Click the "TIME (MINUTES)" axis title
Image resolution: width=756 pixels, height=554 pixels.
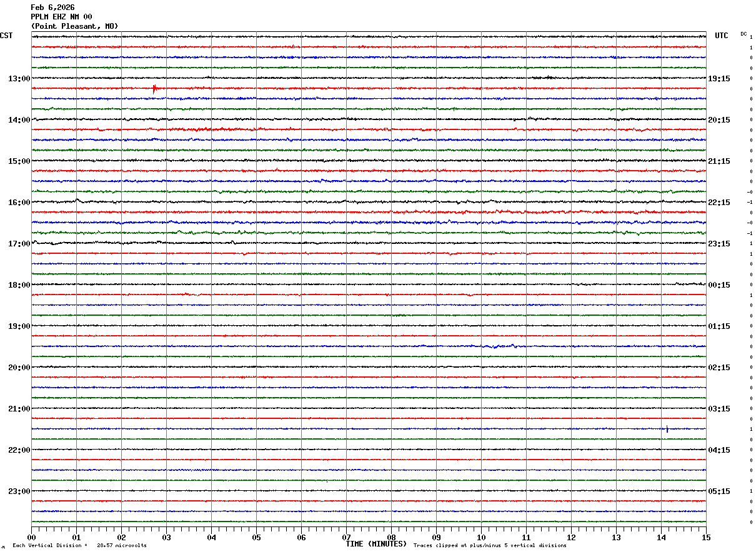[376, 544]
